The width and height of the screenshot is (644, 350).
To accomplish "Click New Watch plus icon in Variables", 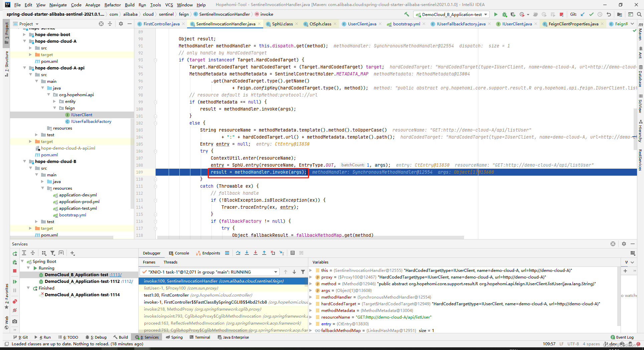I will point(625,271).
